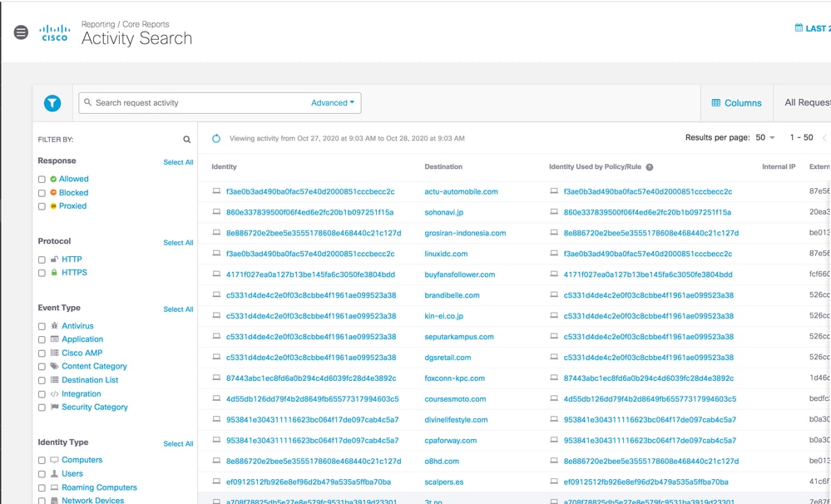Tick the Cisco AMP checkbox
The image size is (831, 504).
[x=42, y=353]
